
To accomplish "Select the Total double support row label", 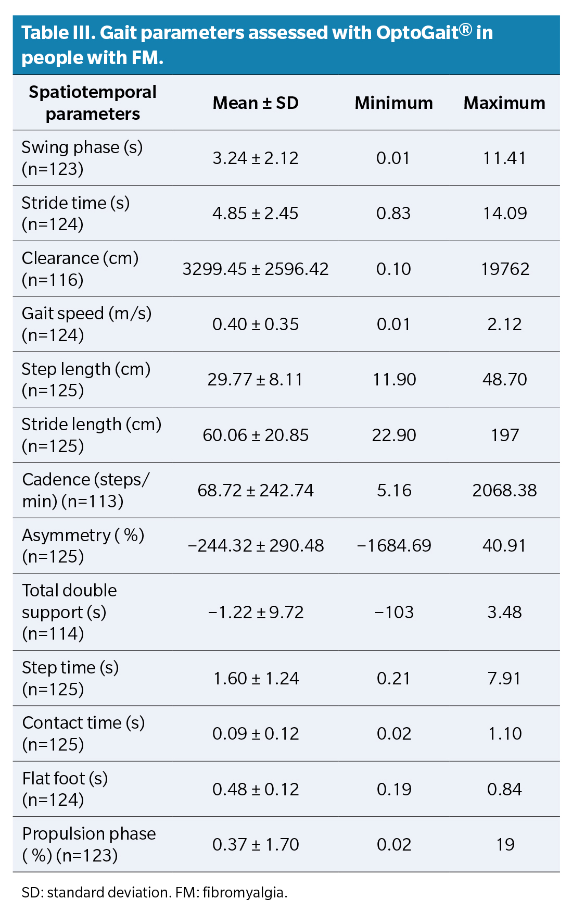I will click(x=69, y=612).
